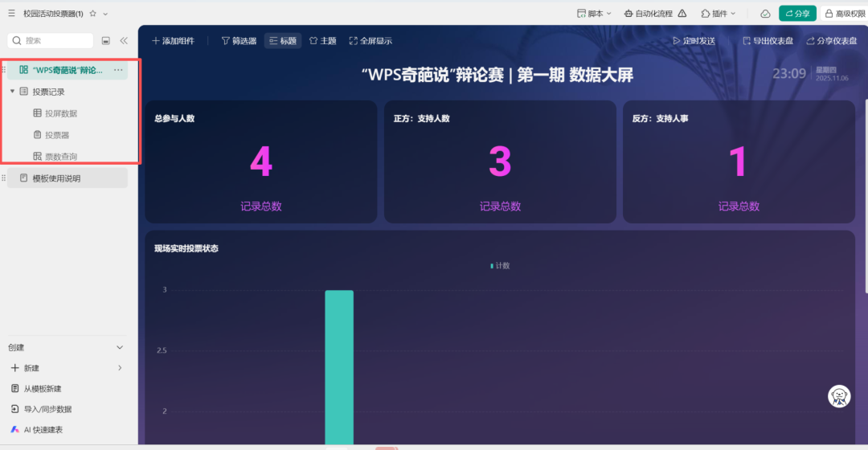Open 自动化流程
The image size is (868, 450).
(x=648, y=14)
